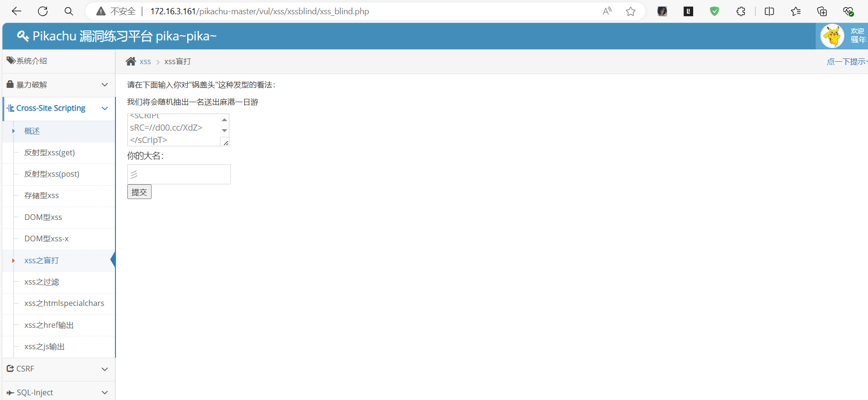Open 系统介绍 in the sidebar
Image resolution: width=868 pixels, height=400 pixels.
pyautogui.click(x=58, y=61)
